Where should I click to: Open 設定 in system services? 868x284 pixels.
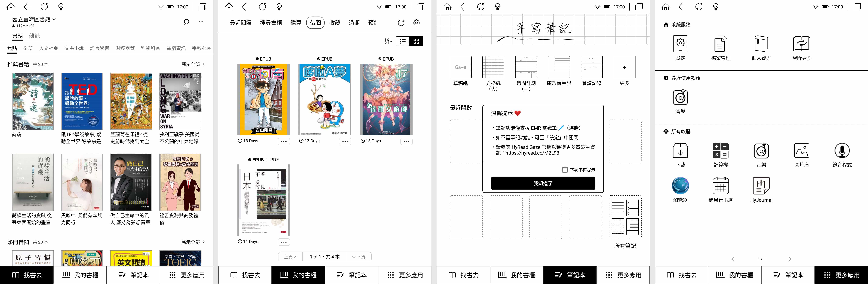point(680,48)
